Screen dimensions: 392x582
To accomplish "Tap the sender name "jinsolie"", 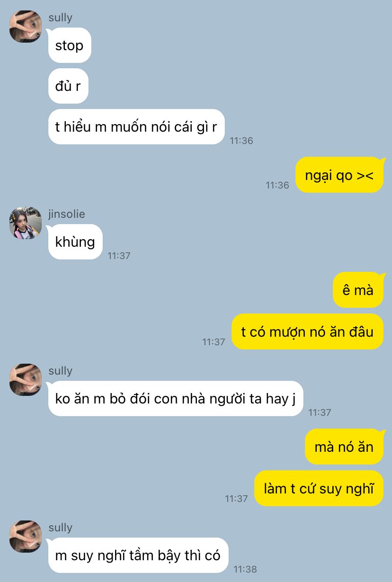I will pos(67,214).
